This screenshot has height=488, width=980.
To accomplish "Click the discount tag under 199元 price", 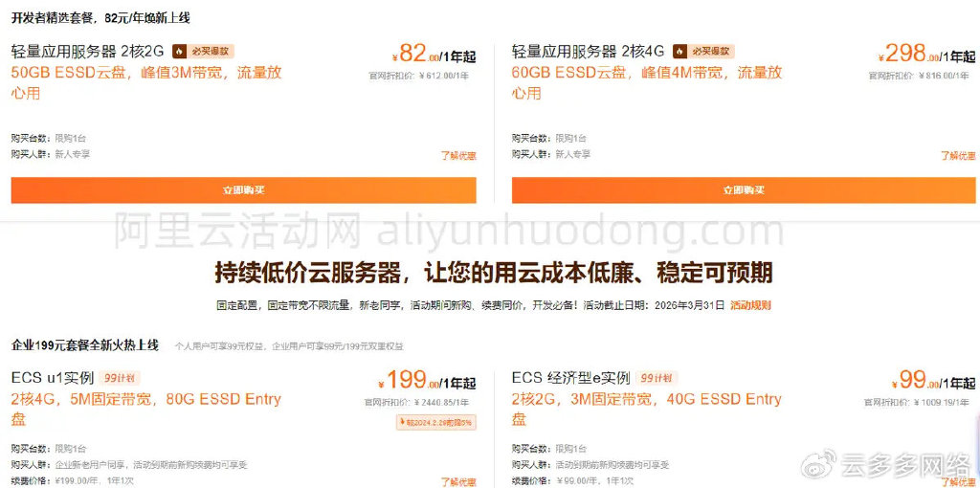I will (x=435, y=423).
